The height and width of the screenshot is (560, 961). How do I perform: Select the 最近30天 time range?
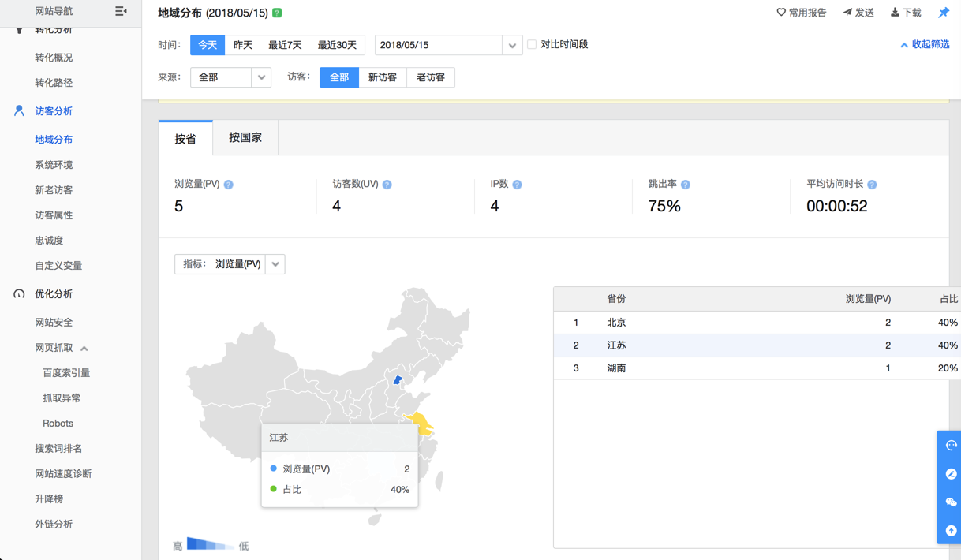click(x=337, y=45)
